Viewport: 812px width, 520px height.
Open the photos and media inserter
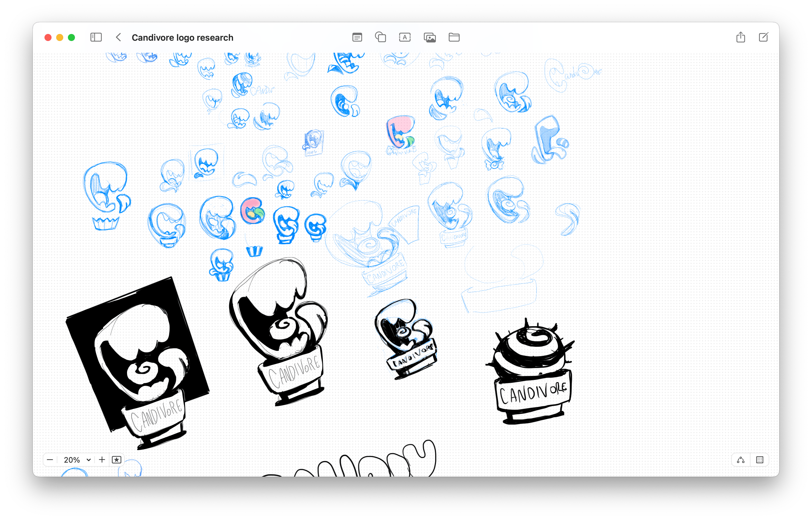(x=430, y=37)
